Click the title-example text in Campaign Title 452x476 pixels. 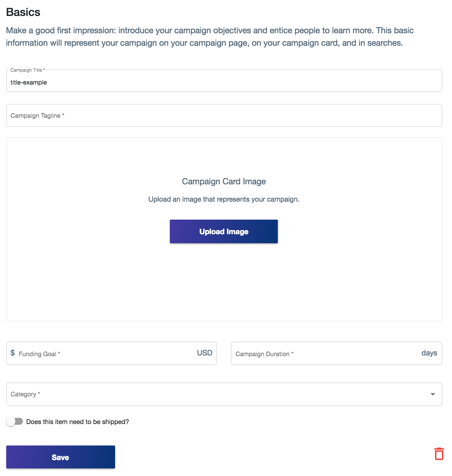click(x=29, y=82)
